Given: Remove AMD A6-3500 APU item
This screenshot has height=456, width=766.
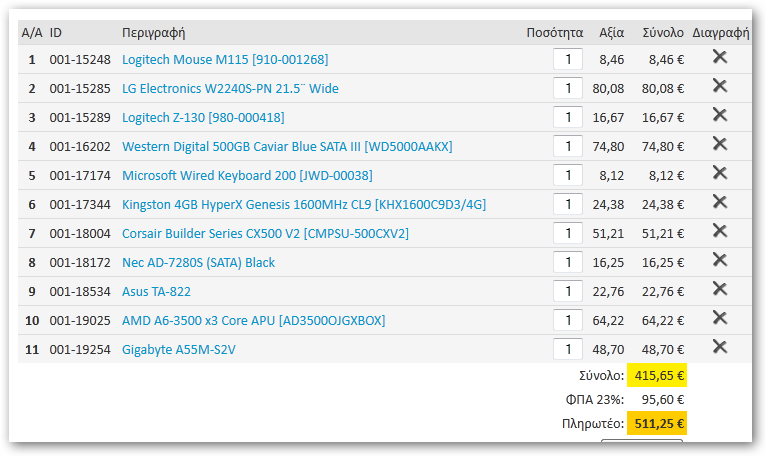Looking at the screenshot, I should [x=720, y=318].
